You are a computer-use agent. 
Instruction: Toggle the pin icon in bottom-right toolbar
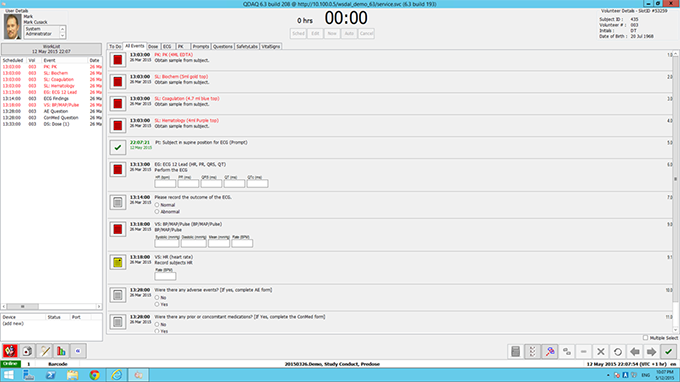pos(549,352)
